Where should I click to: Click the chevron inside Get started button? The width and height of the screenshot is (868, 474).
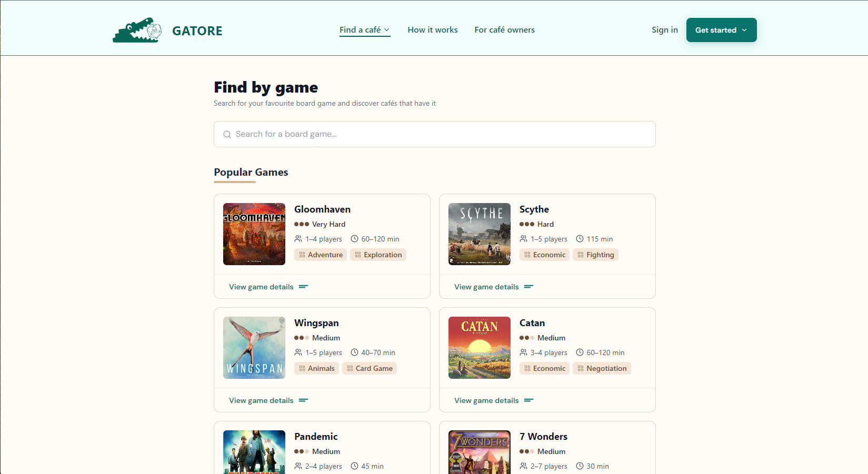(744, 30)
